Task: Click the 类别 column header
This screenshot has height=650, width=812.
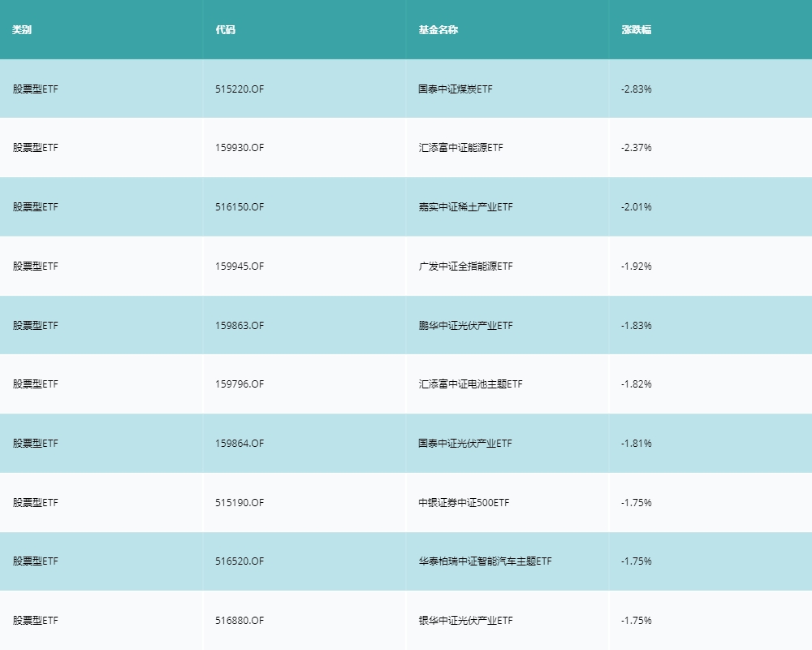Action: click(22, 30)
